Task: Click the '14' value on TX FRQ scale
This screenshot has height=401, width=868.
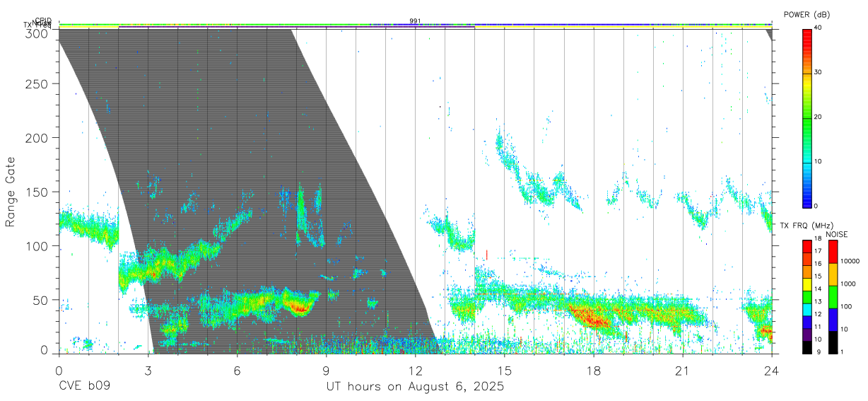Action: [819, 289]
